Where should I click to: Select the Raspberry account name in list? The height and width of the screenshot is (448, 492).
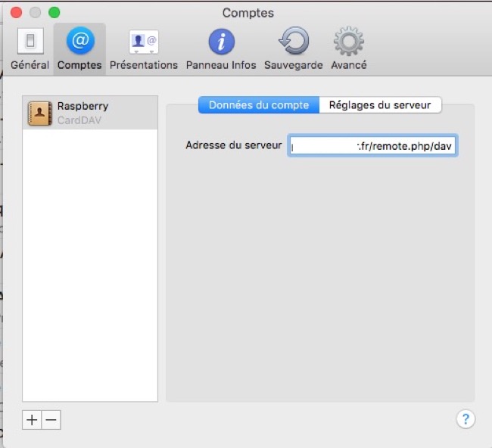pos(83,107)
